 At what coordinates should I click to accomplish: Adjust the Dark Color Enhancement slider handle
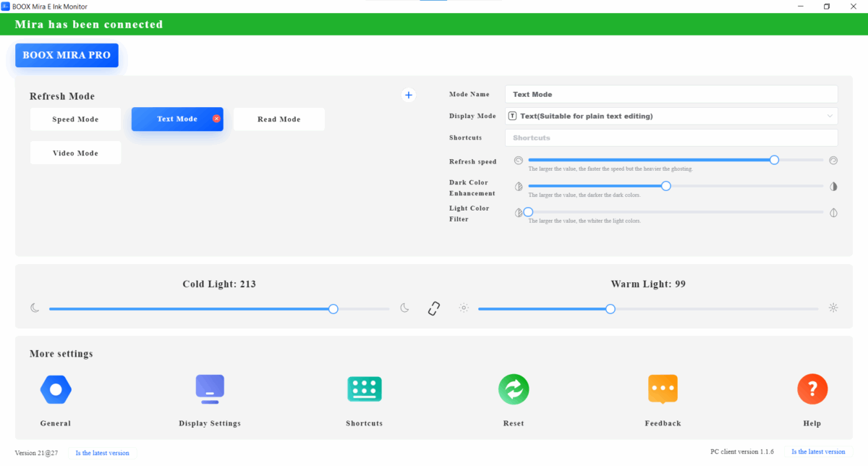point(666,186)
